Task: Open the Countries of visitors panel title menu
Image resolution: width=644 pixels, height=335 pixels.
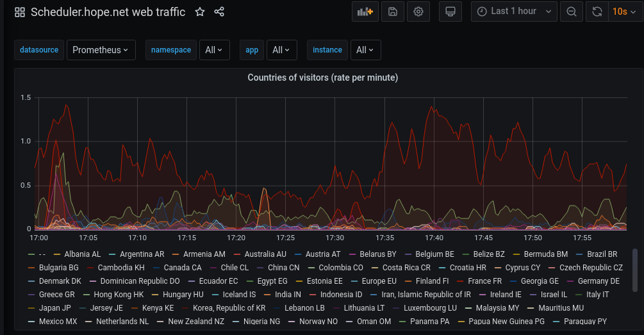Action: [322, 78]
